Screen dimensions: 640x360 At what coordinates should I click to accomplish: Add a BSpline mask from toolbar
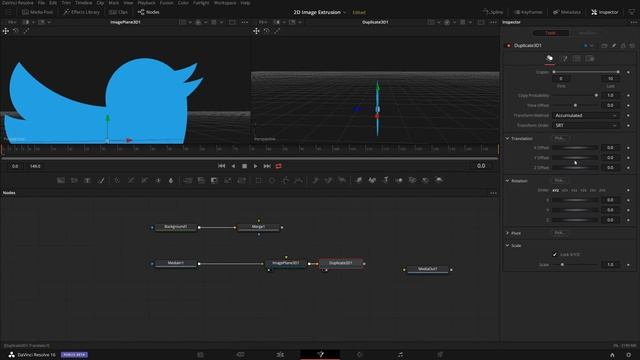pos(299,180)
